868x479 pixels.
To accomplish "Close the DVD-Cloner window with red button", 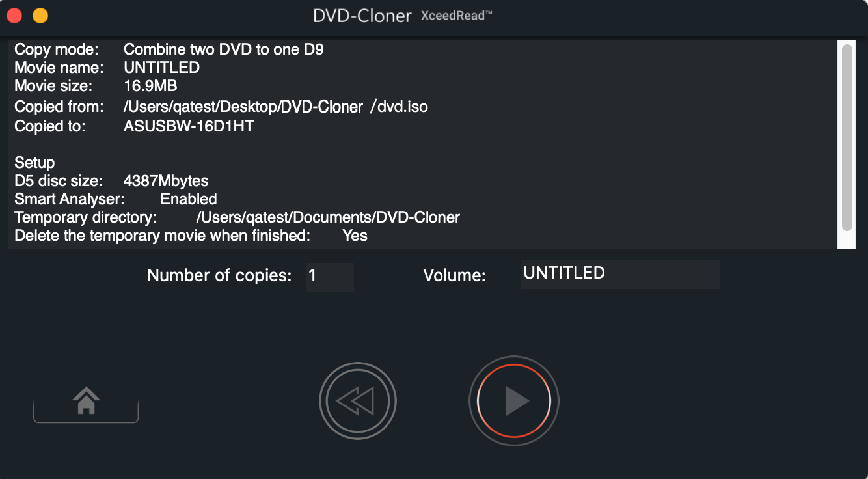I will (x=14, y=15).
